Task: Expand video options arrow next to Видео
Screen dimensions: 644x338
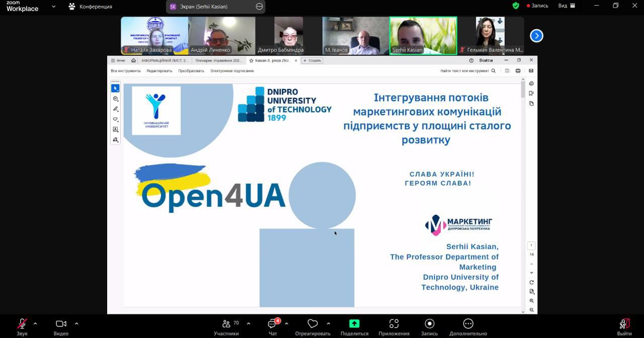Action: (x=76, y=323)
